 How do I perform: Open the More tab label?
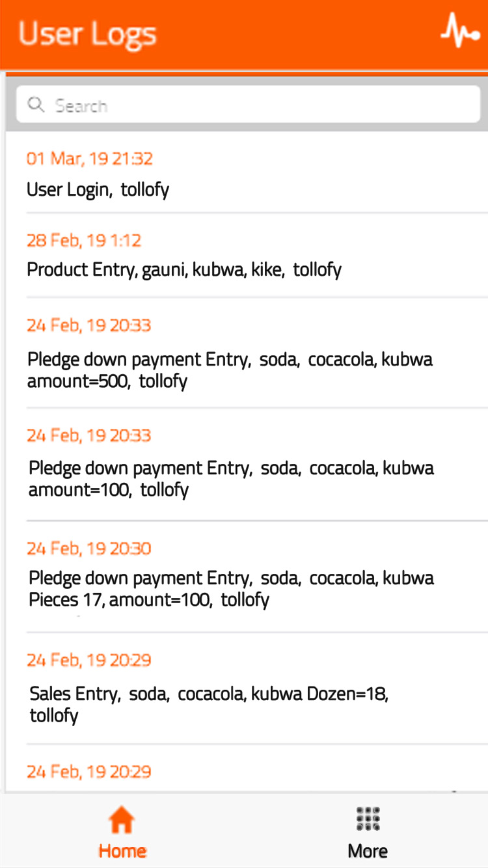[x=368, y=851]
